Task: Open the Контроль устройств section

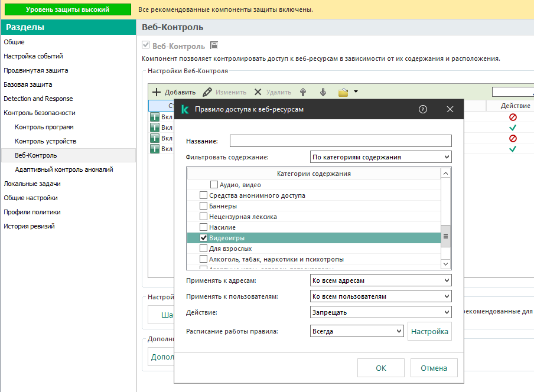Action: 45,141
